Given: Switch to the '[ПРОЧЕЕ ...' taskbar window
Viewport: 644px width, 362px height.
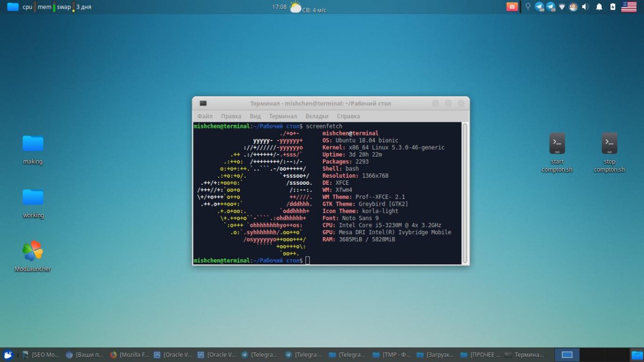Looking at the screenshot, I should click(x=480, y=355).
